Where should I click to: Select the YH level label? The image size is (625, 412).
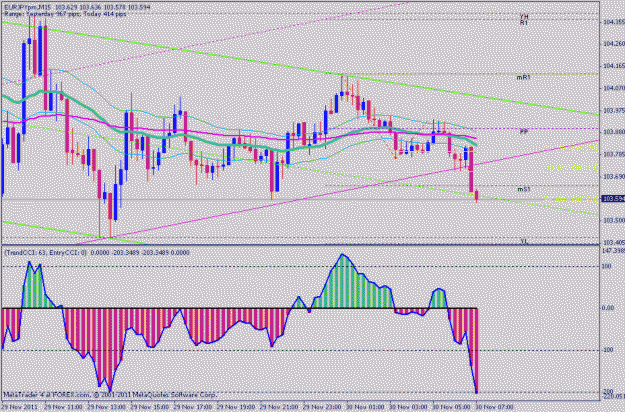click(524, 16)
